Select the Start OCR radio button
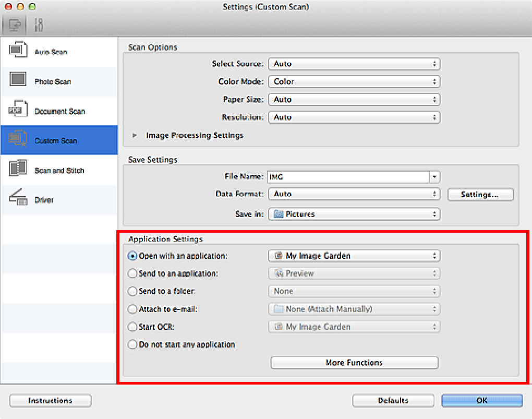Screen dimensions: 532x419 pos(134,327)
